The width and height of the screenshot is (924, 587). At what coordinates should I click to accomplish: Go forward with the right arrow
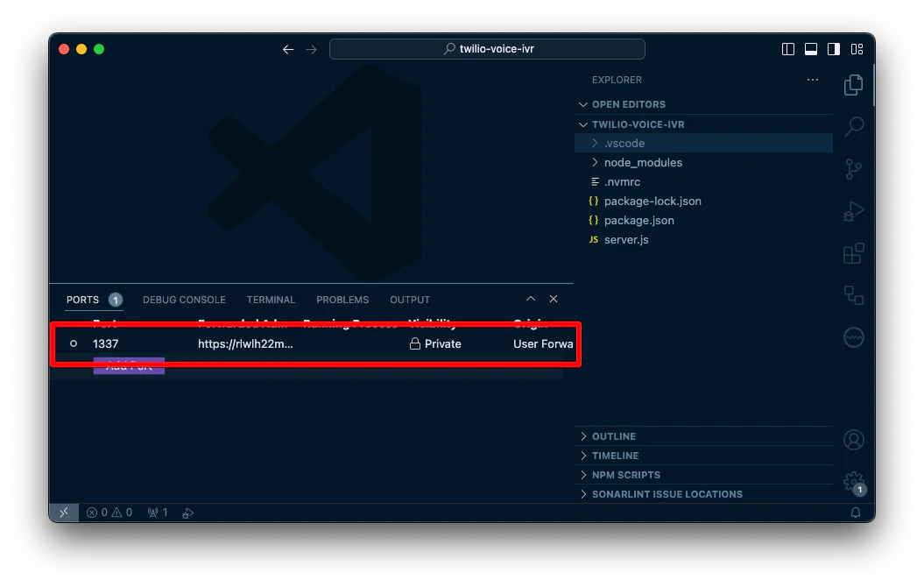(x=311, y=50)
